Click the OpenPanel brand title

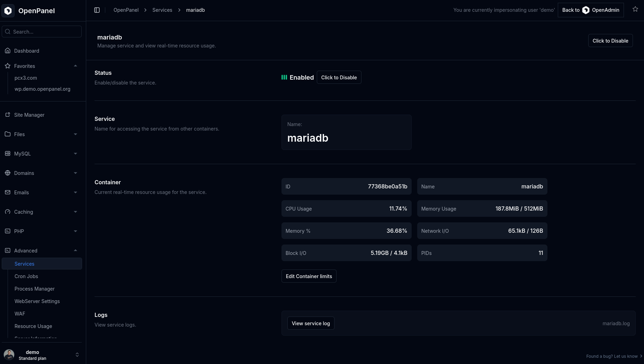[36, 11]
